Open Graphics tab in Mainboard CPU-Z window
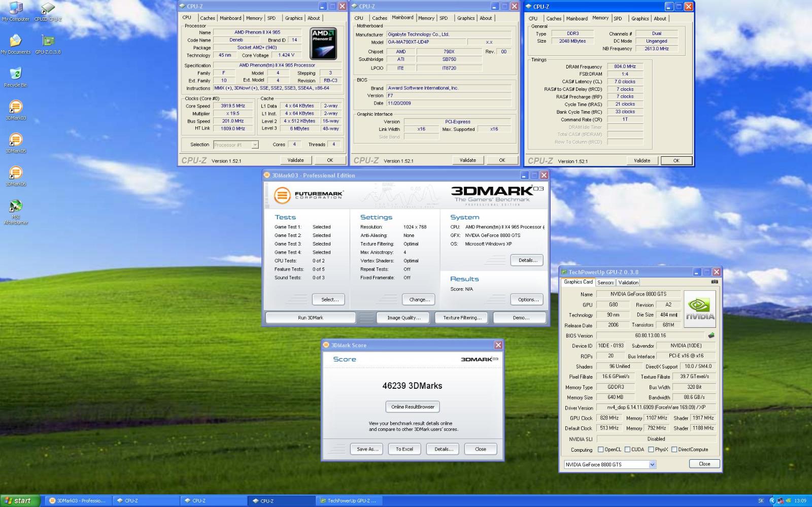 [x=465, y=18]
